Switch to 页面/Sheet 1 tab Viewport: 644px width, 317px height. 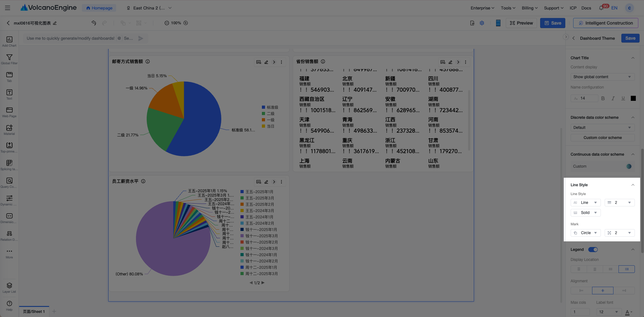[34, 311]
